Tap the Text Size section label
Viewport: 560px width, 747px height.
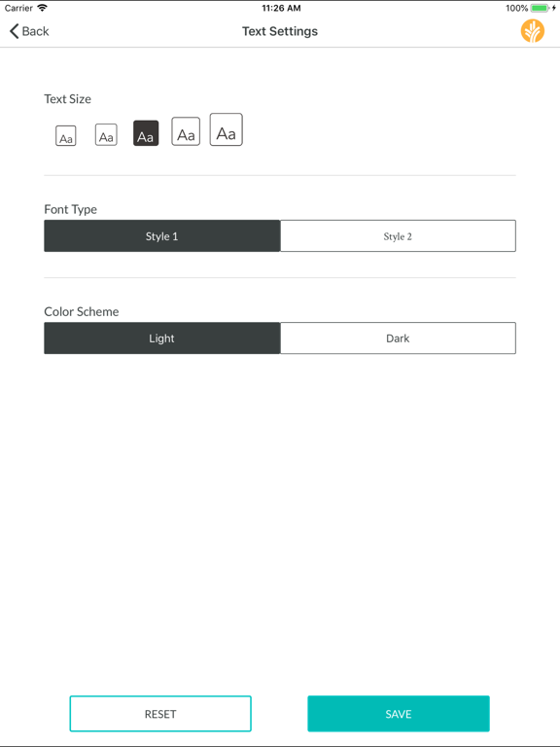click(x=68, y=99)
